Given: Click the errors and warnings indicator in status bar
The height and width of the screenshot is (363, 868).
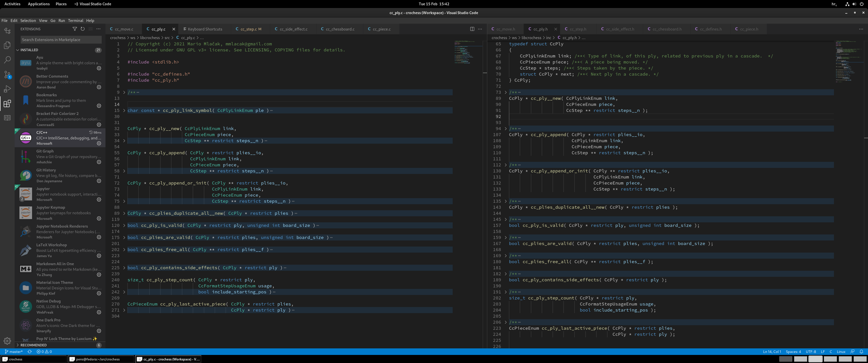Looking at the screenshot, I should 45,352.
